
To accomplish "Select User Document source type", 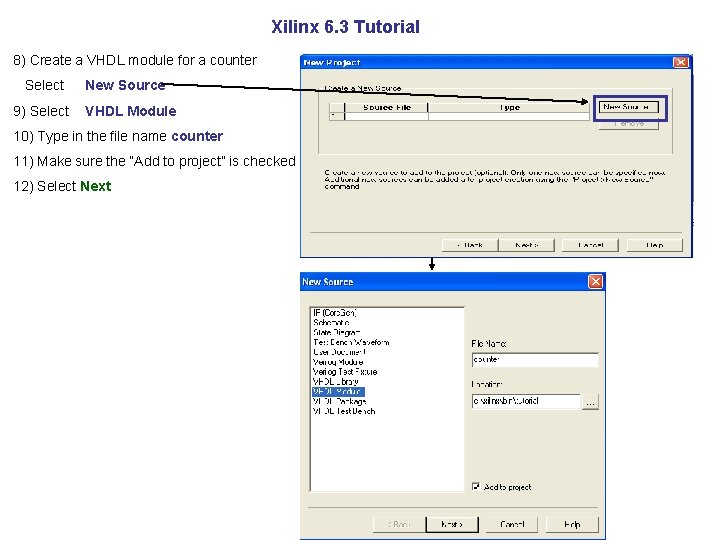I will 339,352.
